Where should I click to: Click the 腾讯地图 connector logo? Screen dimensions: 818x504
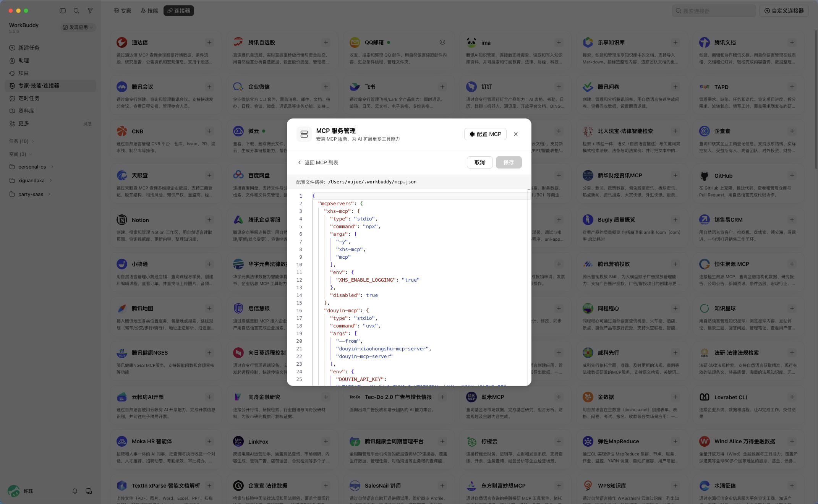pyautogui.click(x=122, y=308)
